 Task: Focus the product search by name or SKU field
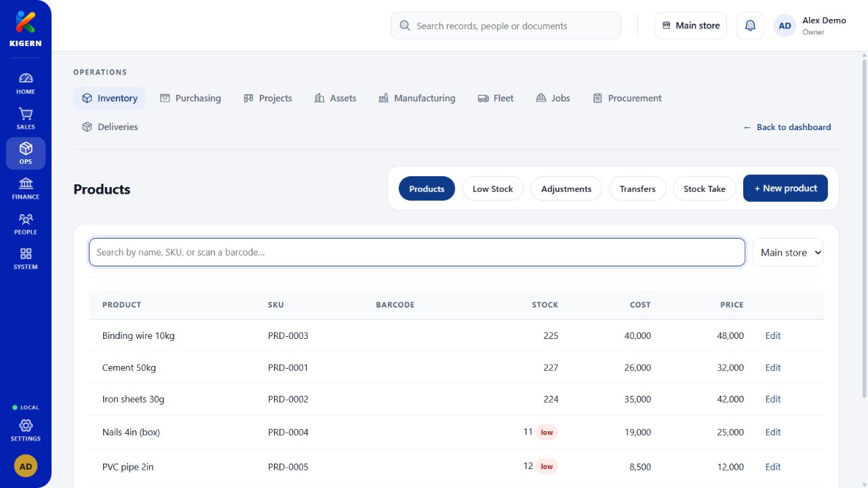tap(417, 252)
